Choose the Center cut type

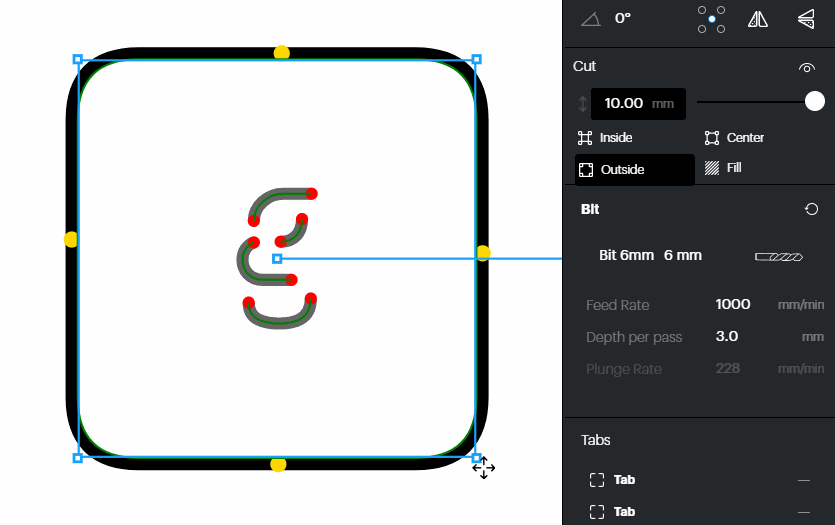[x=735, y=138]
